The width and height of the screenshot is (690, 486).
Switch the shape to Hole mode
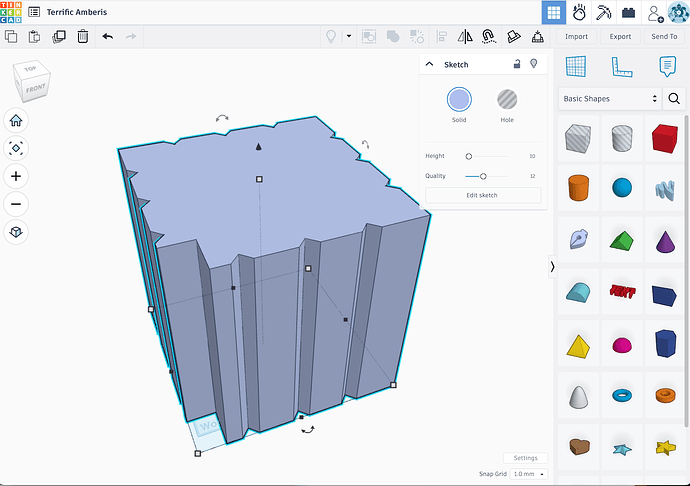coord(507,99)
